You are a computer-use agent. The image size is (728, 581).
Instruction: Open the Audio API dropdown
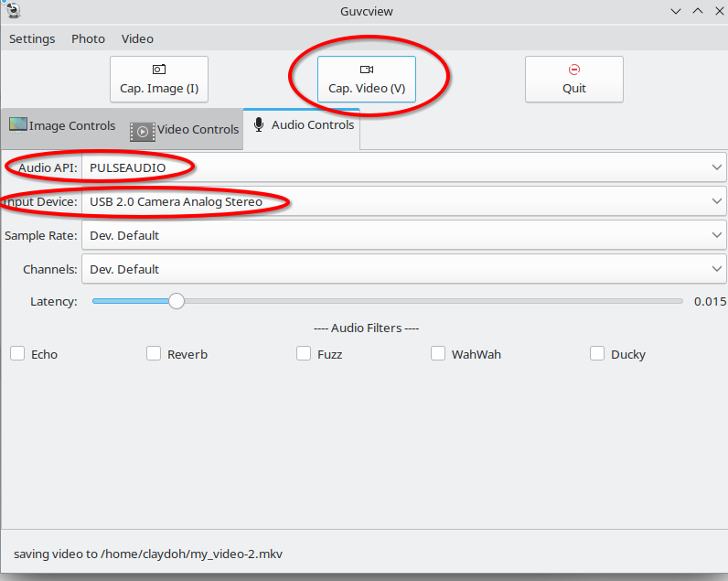coord(402,167)
